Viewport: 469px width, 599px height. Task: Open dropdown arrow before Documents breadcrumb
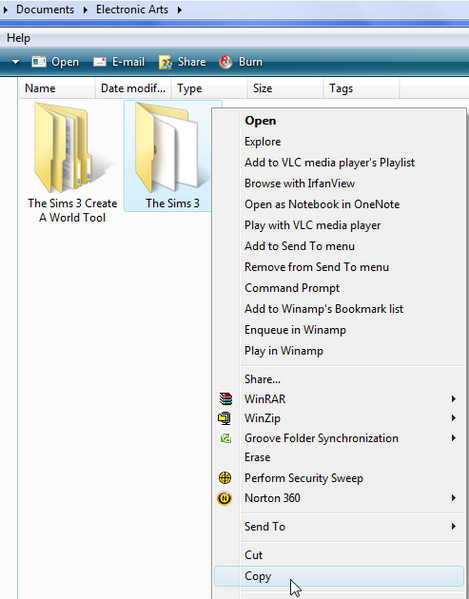pyautogui.click(x=5, y=10)
